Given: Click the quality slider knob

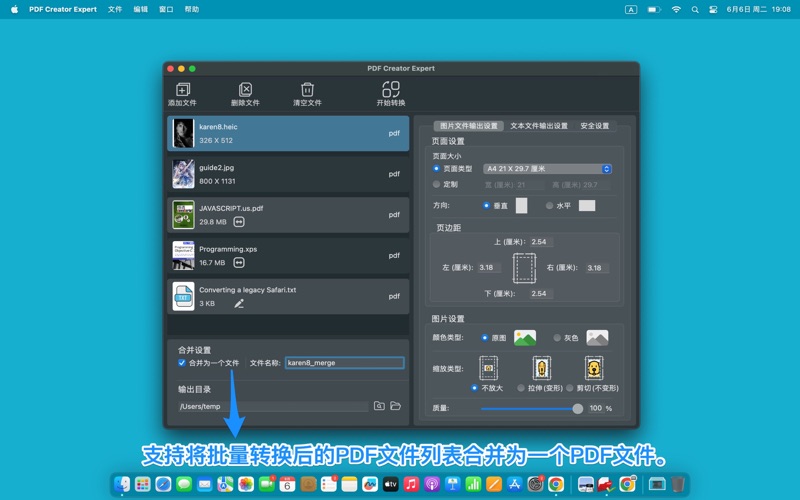Looking at the screenshot, I should [578, 409].
